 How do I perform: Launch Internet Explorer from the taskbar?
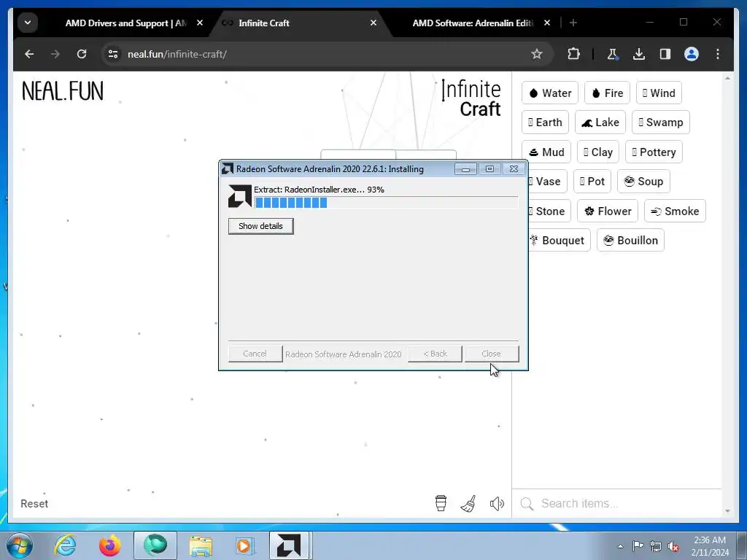(65, 545)
